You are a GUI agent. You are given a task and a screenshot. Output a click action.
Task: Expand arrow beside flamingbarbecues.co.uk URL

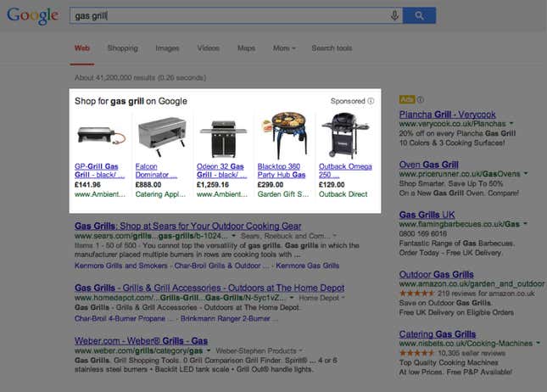[x=525, y=224]
